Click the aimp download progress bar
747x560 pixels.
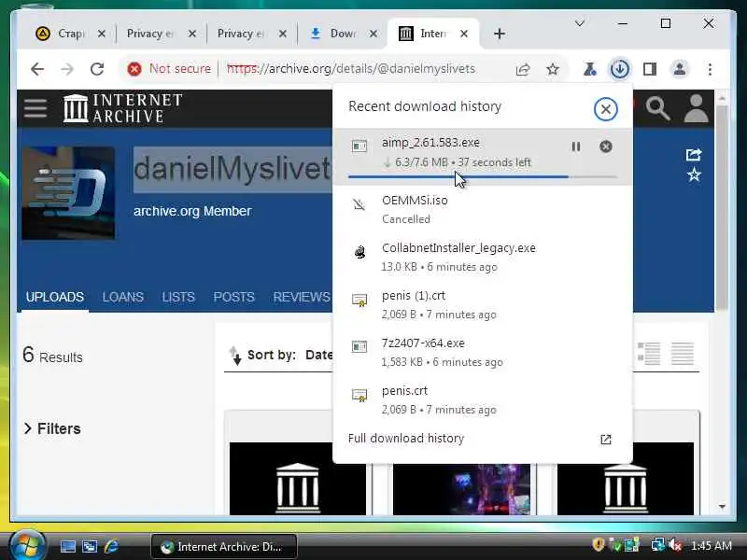tap(483, 177)
